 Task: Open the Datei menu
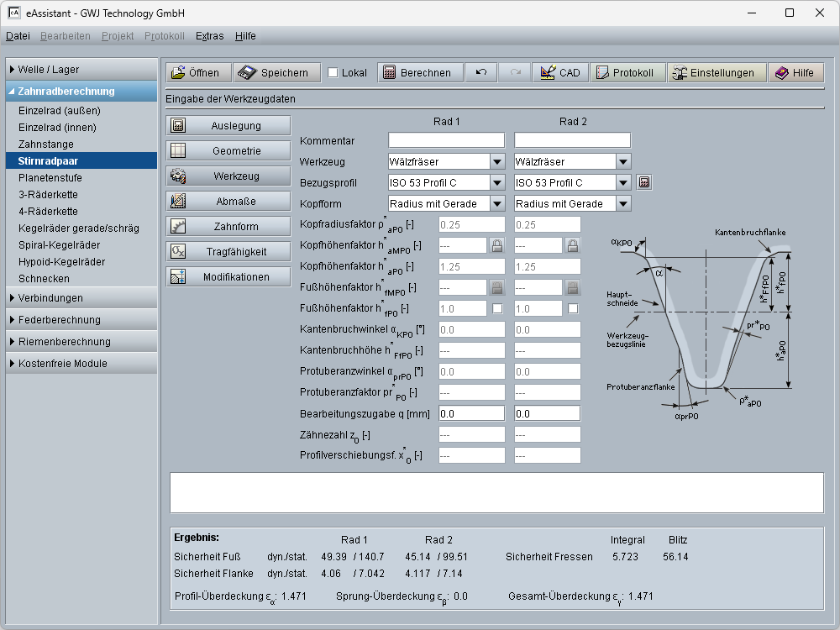click(x=18, y=36)
